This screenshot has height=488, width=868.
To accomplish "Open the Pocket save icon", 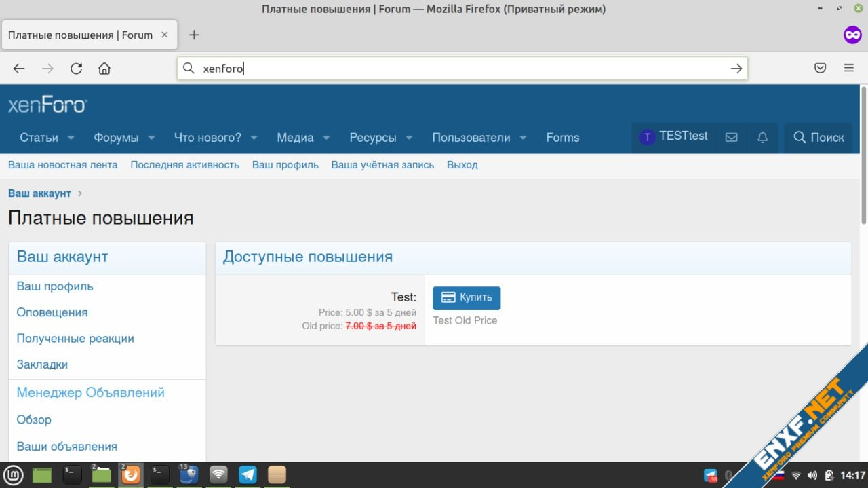I will [820, 69].
